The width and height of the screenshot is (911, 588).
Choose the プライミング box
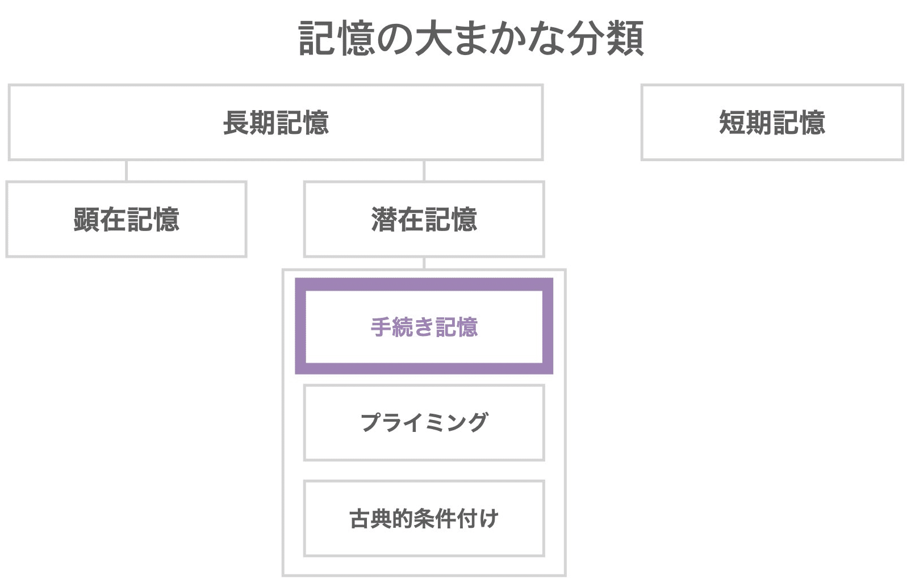(x=424, y=423)
